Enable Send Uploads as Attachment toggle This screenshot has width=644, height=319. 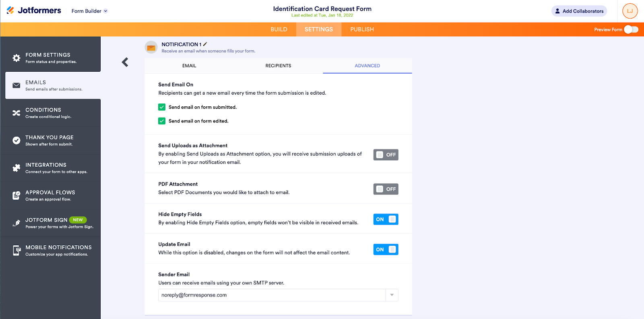[386, 155]
